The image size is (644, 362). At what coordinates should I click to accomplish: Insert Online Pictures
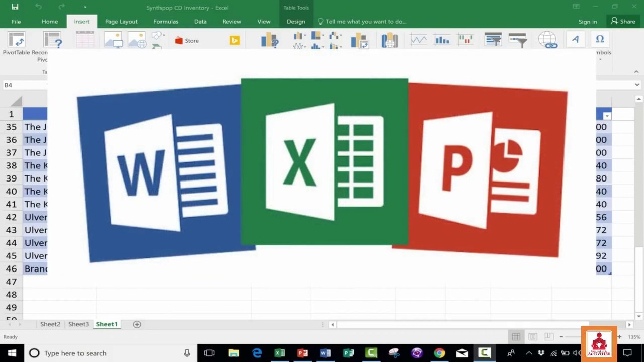pos(137,40)
